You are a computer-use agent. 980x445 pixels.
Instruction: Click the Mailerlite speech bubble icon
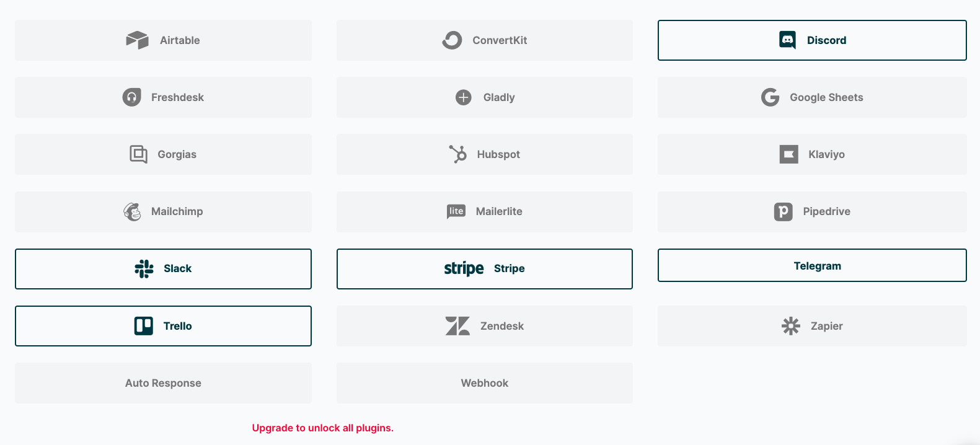coord(456,211)
